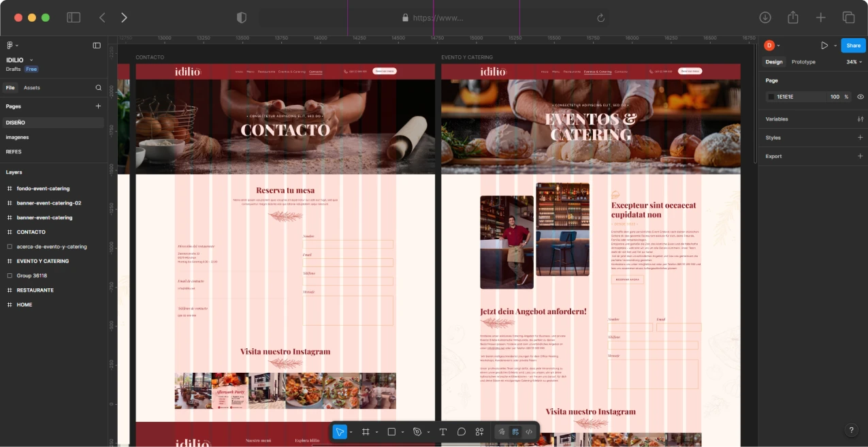Open the 34% zoom dropdown
The width and height of the screenshot is (868, 447).
pos(854,62)
